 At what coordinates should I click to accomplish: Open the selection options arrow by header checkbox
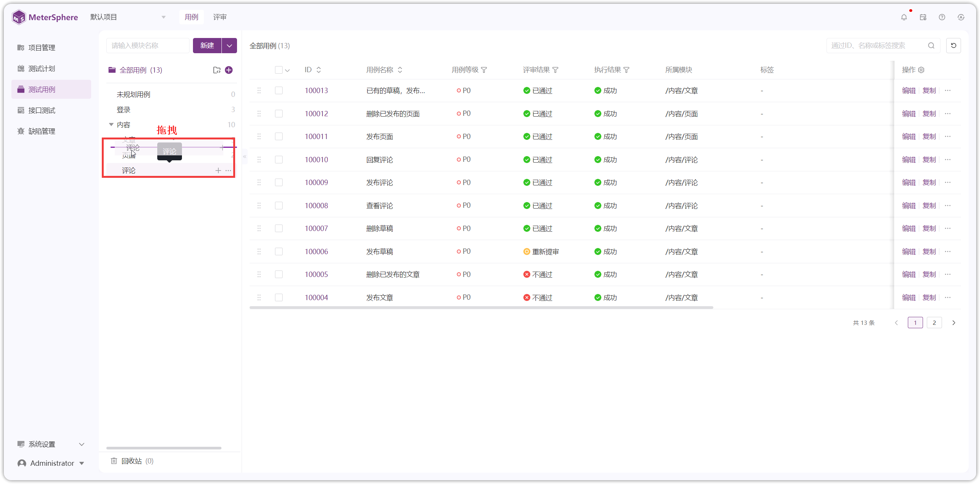point(288,70)
